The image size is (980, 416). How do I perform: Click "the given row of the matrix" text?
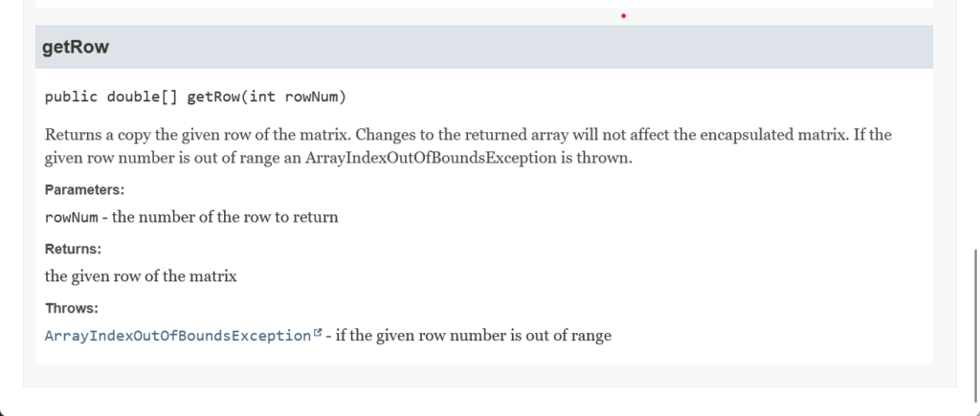pyautogui.click(x=141, y=276)
